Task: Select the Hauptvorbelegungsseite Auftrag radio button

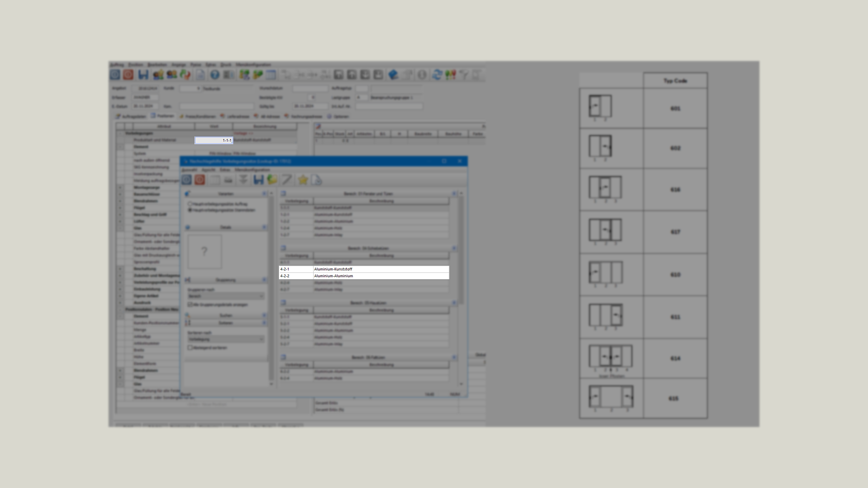Action: coord(190,204)
